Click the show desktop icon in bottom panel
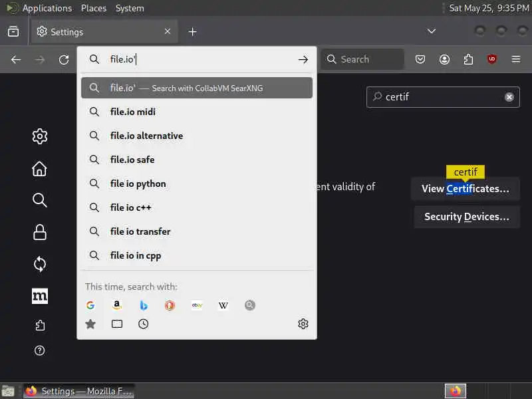This screenshot has height=399, width=532. 8,391
